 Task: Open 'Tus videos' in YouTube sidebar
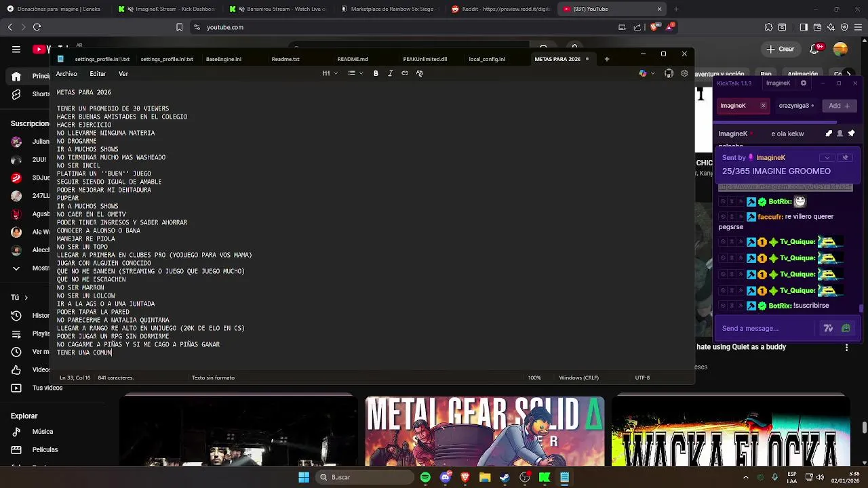[47, 388]
